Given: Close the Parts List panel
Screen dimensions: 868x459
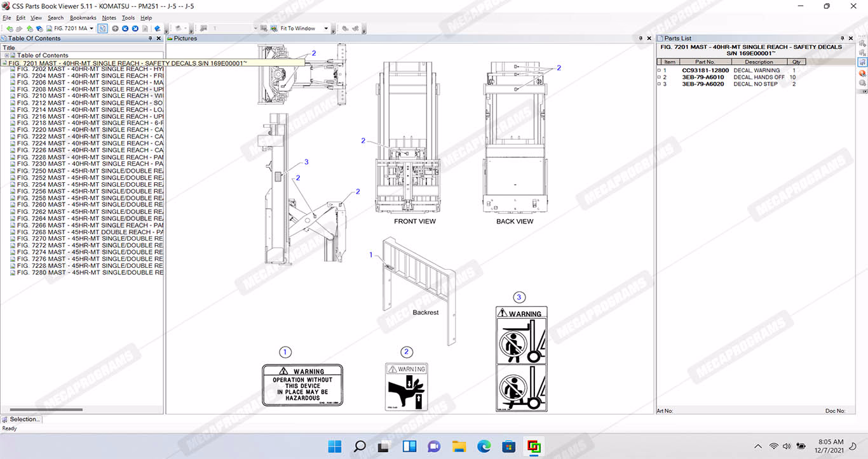Looking at the screenshot, I should tap(851, 39).
